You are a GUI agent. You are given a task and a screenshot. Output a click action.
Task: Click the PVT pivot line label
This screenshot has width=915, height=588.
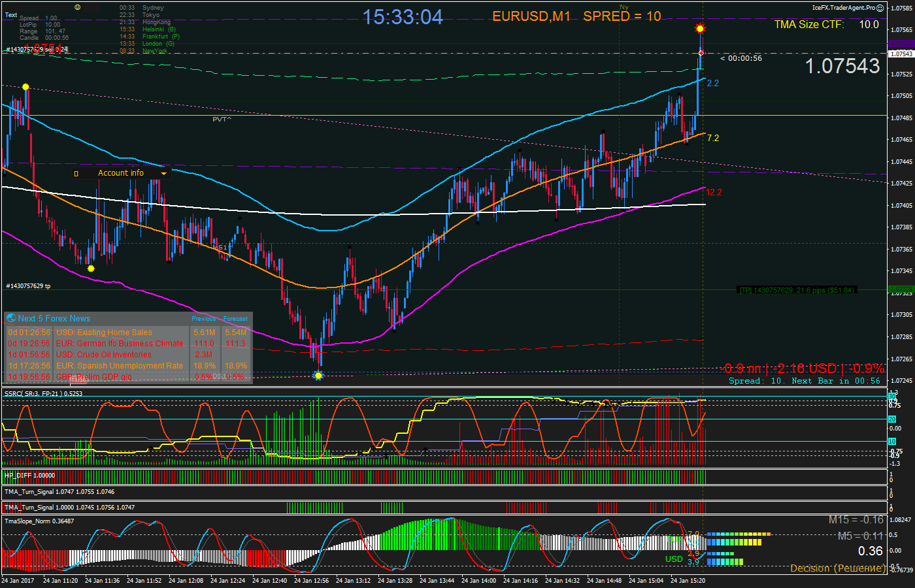(222, 120)
